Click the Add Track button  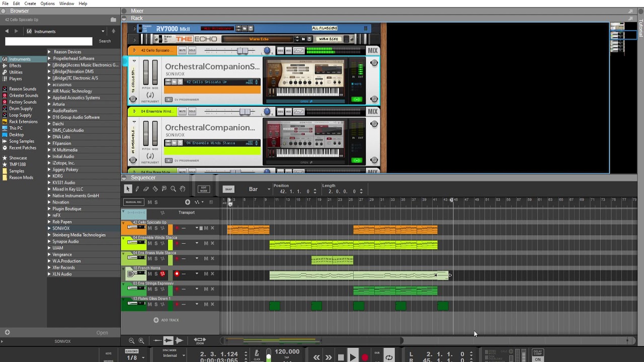coord(167,320)
